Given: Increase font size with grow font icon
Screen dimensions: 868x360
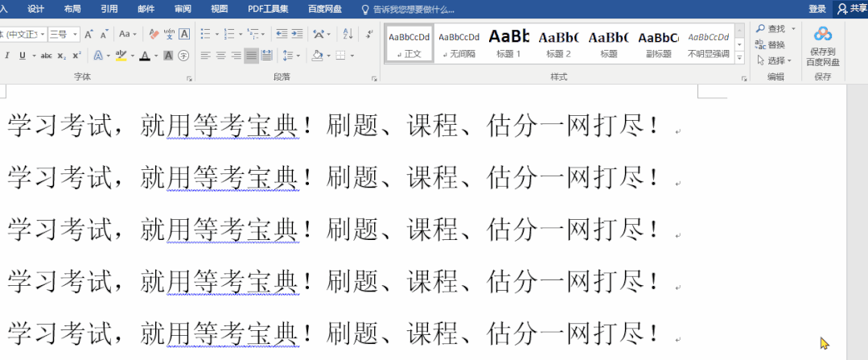Looking at the screenshot, I should pos(88,35).
